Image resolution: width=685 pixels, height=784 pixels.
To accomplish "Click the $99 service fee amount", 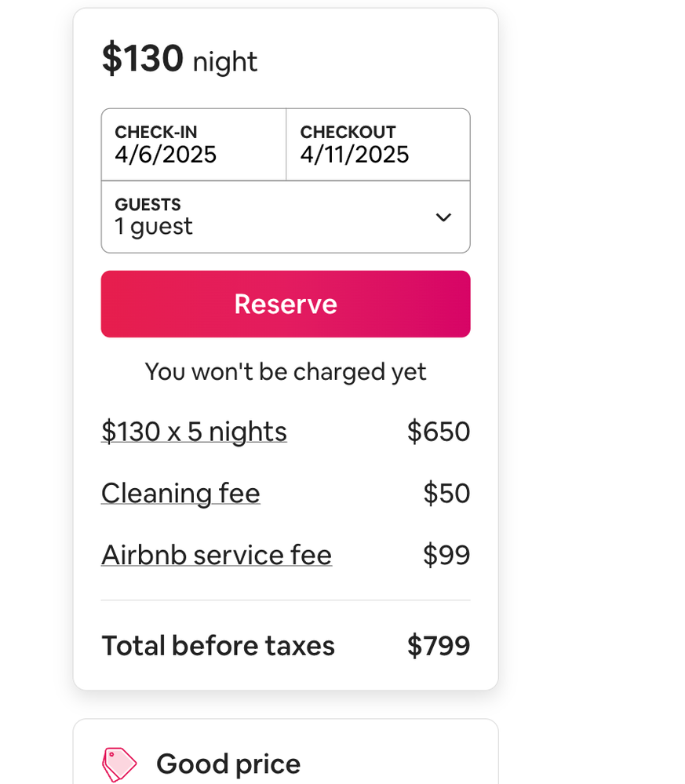I will [446, 555].
